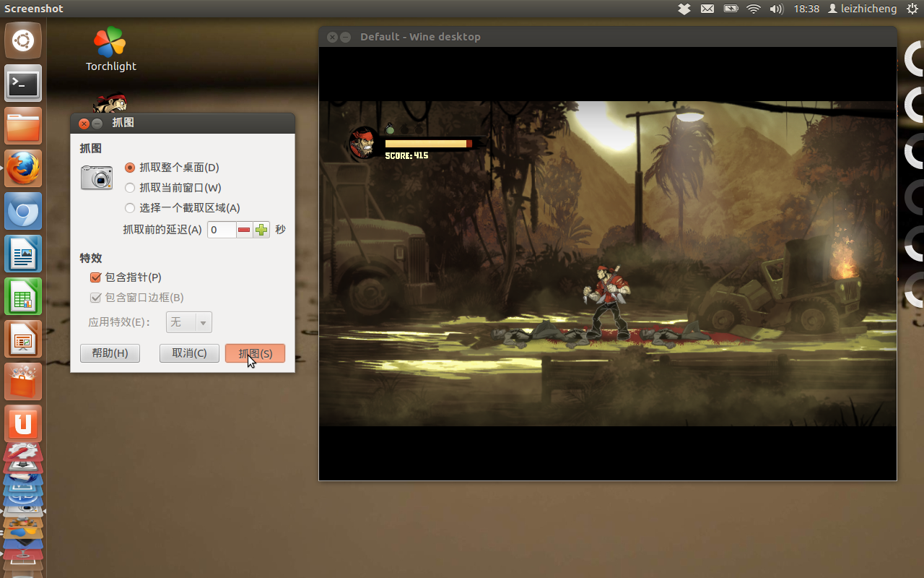Decrease delay with the red minus button
This screenshot has width=924, height=578.
click(x=244, y=230)
